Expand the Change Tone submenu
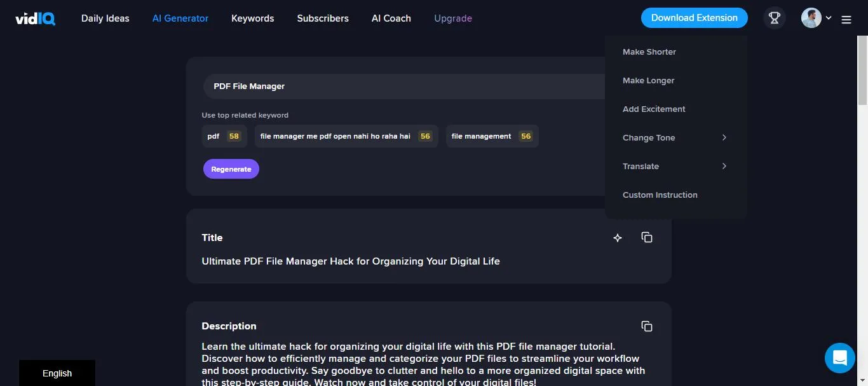This screenshot has height=386, width=868. [675, 138]
